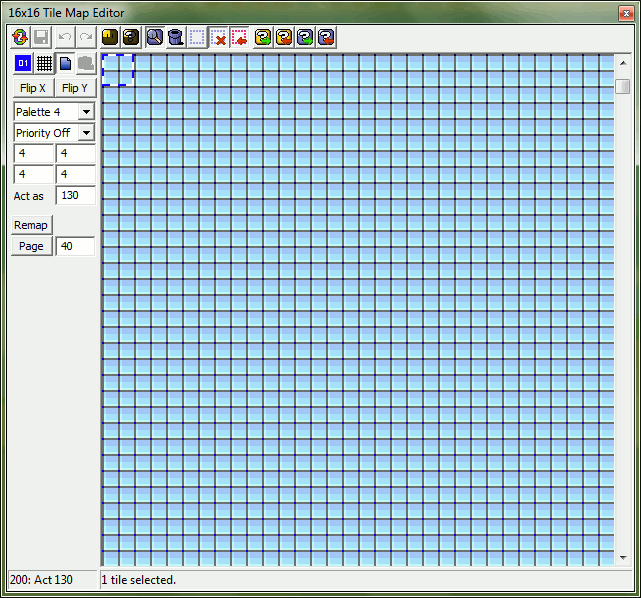Viewport: 641px width, 598px height.
Task: Flip the selected tile with Flip Y
Action: [x=75, y=88]
